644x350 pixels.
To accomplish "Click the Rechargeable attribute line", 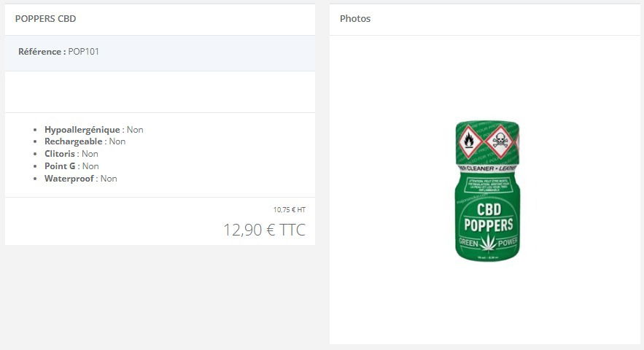I will coord(85,141).
